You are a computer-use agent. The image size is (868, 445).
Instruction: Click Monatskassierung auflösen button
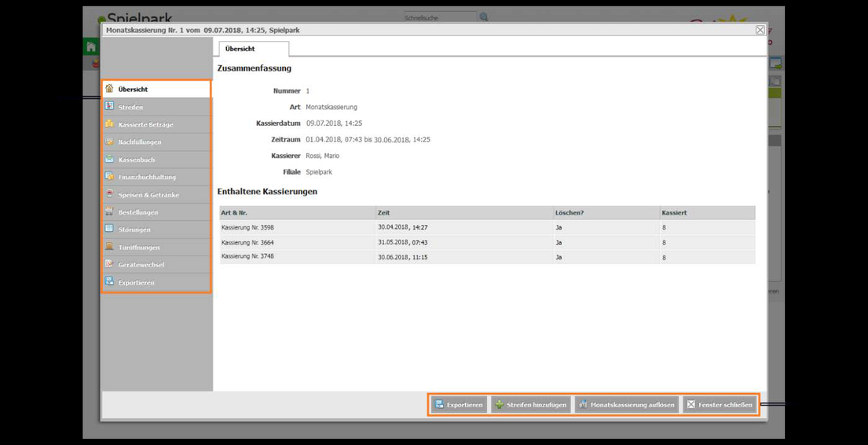627,405
